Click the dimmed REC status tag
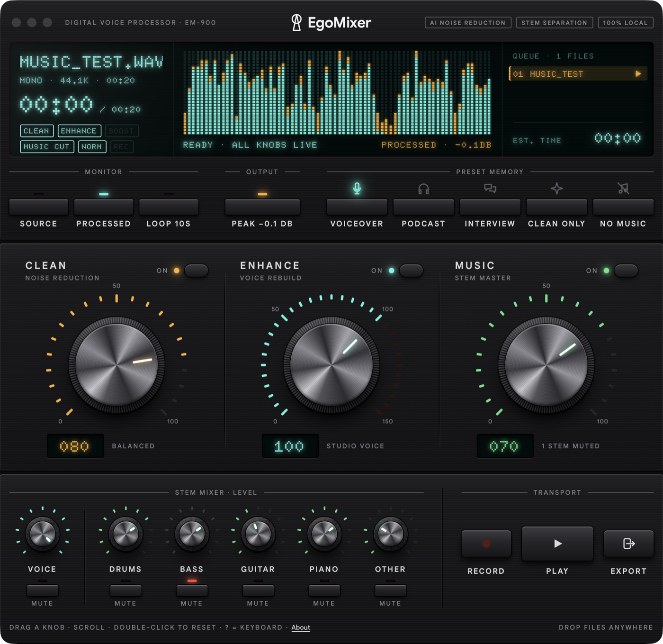The image size is (663, 644). tap(122, 147)
